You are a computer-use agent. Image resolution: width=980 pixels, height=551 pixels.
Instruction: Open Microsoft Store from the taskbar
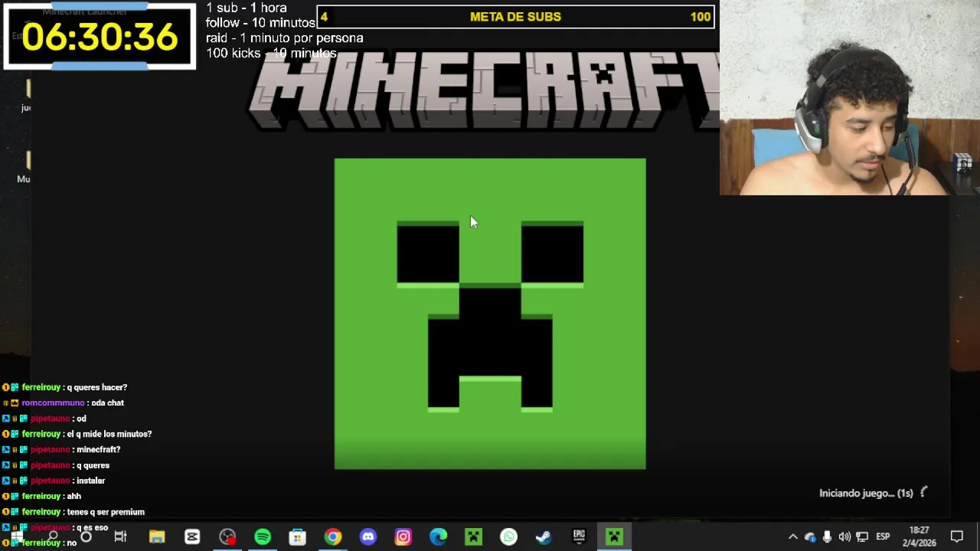point(297,536)
